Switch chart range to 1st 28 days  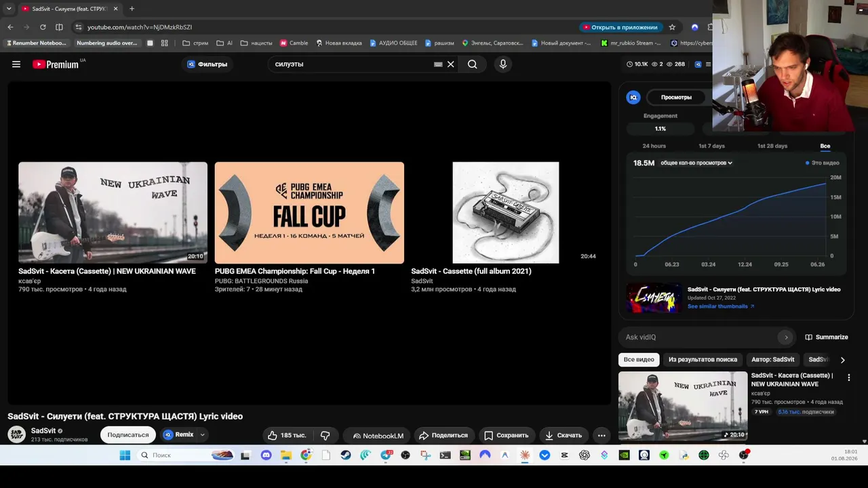pyautogui.click(x=772, y=146)
